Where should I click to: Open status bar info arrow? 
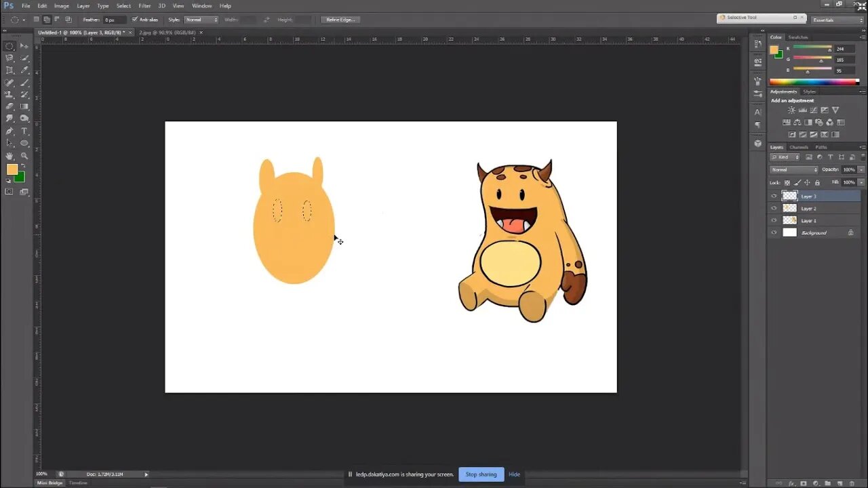point(146,474)
